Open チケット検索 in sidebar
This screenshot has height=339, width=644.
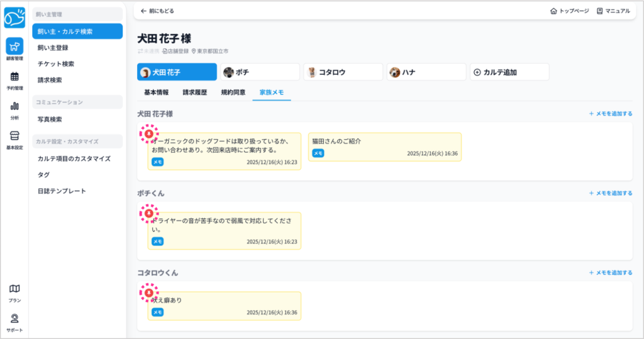pos(56,64)
